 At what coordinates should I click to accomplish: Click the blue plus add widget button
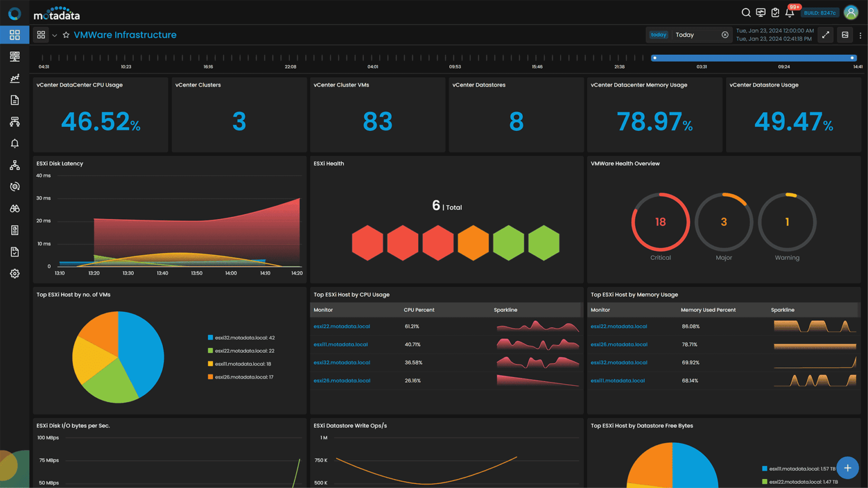[x=848, y=468]
